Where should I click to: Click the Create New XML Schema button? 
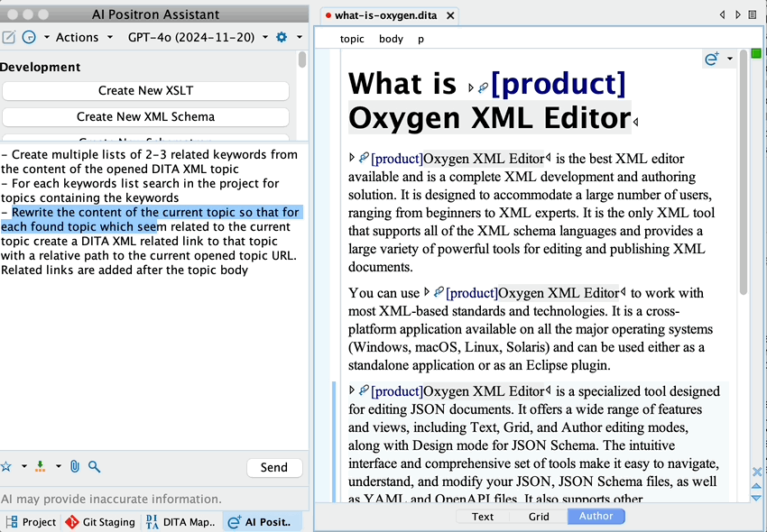coord(145,116)
